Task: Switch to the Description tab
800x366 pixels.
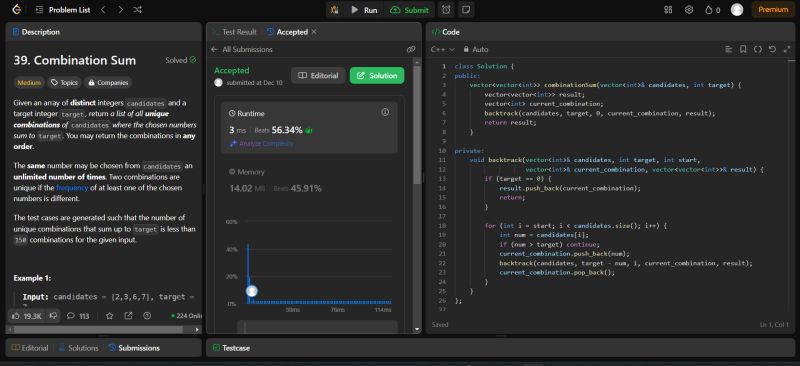Action: [x=36, y=32]
